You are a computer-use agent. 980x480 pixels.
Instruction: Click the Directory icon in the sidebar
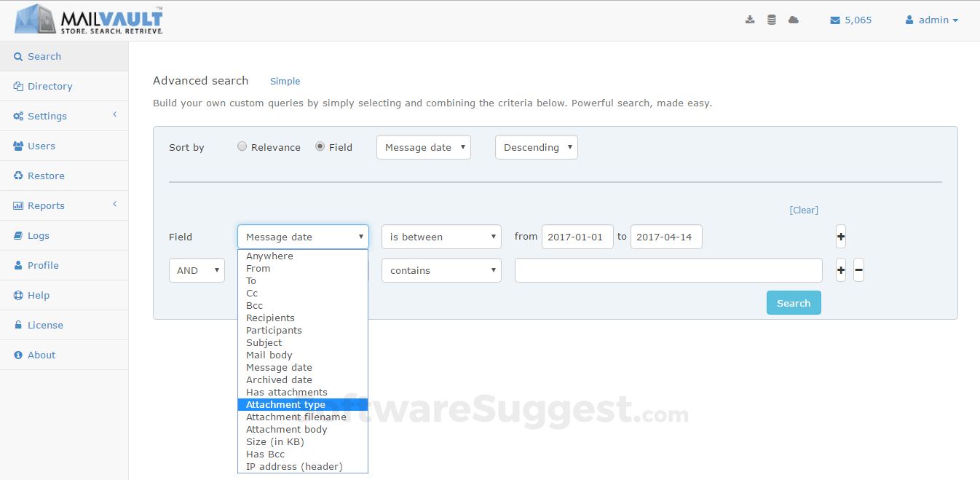point(17,86)
